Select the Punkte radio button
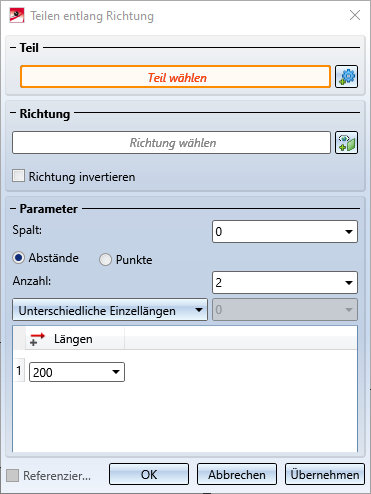The image size is (371, 494). pos(105,260)
